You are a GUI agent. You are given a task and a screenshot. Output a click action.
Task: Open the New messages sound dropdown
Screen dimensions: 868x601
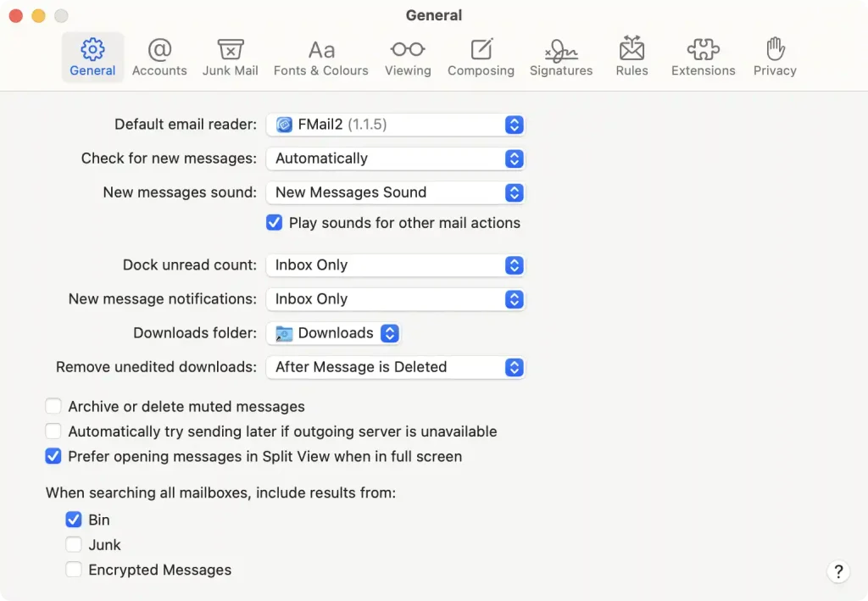[395, 192]
